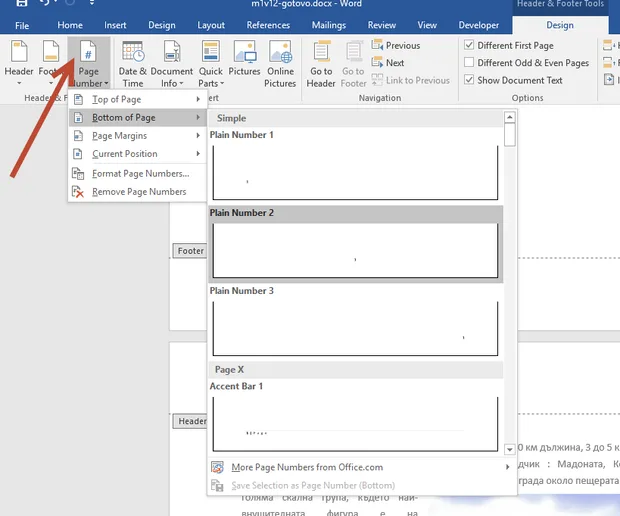Expand Current Position submenu arrow
The width and height of the screenshot is (620, 516).
198,154
